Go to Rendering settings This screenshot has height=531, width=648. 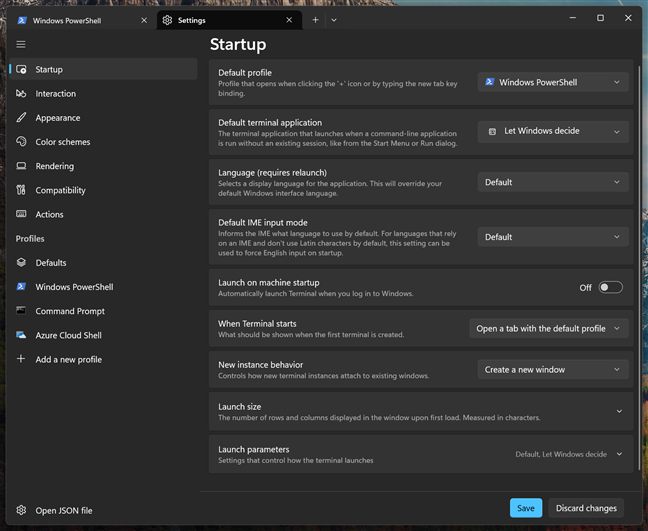103,166
